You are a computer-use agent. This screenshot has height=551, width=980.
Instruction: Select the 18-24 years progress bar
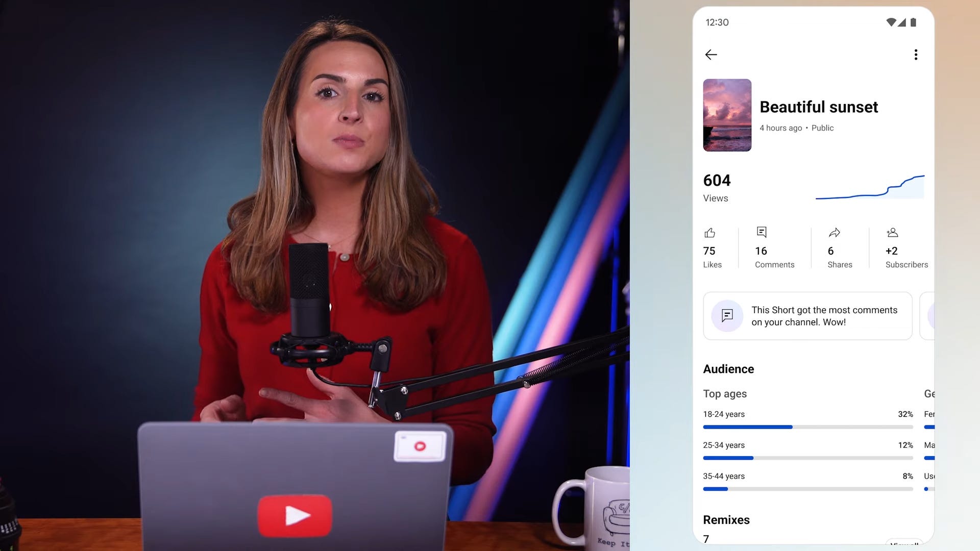pos(807,427)
